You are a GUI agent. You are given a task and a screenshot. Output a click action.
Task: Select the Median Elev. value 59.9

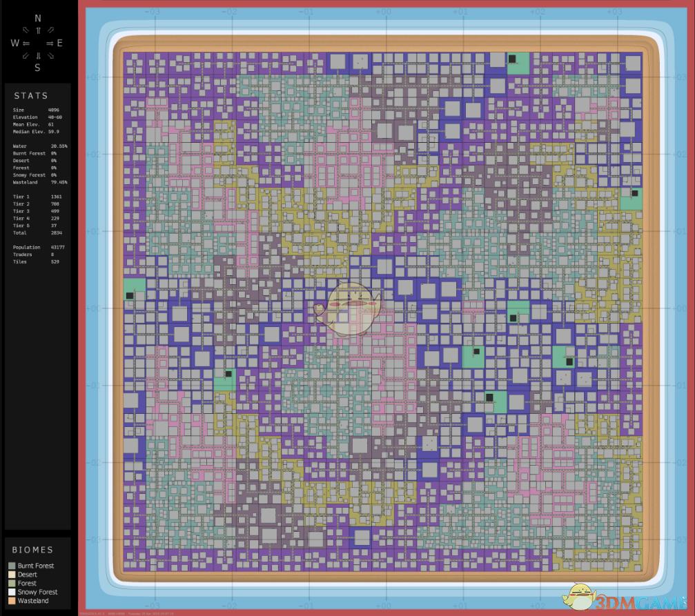tap(53, 132)
